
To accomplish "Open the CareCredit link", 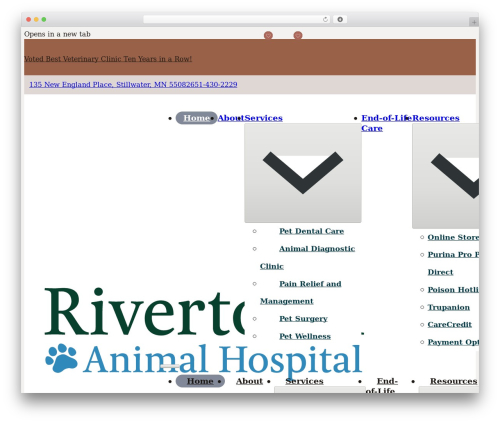I will click(450, 324).
